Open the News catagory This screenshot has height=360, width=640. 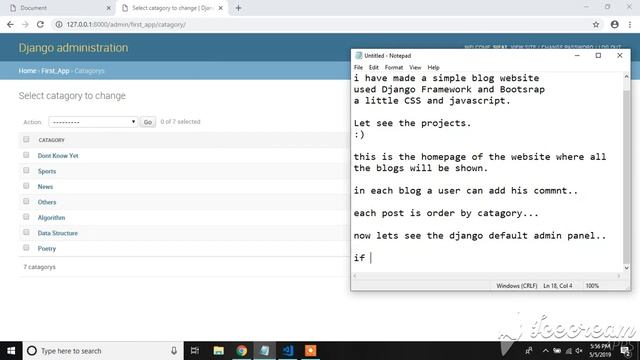(x=45, y=187)
